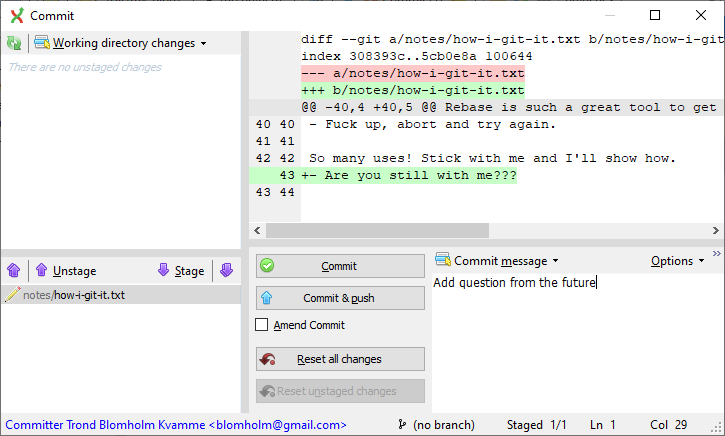Click the '@@ -40,4 +40,5 @@' hunk header
The width and height of the screenshot is (725, 436).
(x=509, y=107)
